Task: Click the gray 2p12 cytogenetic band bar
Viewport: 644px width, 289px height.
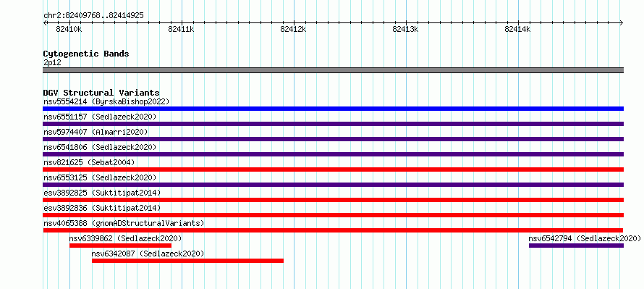Action: [333, 70]
